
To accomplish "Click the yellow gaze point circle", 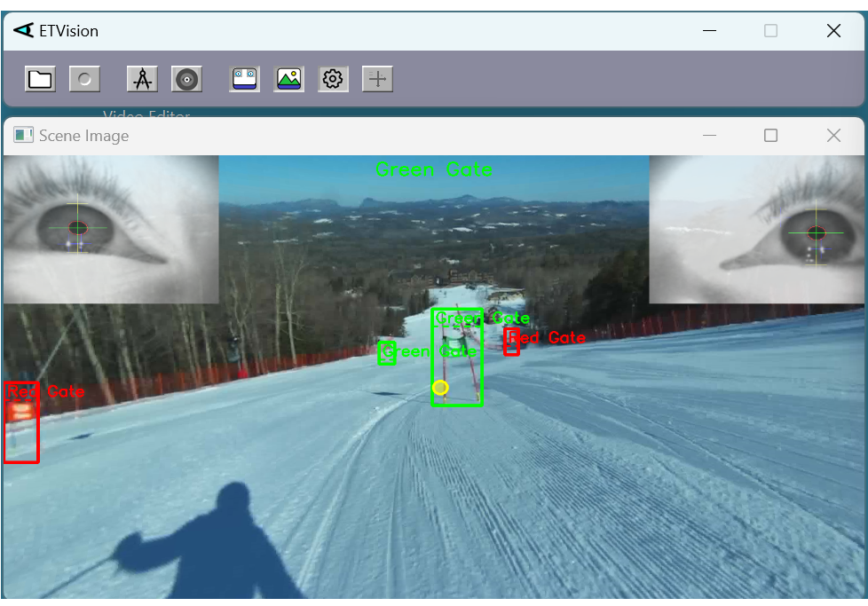I will click(x=440, y=388).
